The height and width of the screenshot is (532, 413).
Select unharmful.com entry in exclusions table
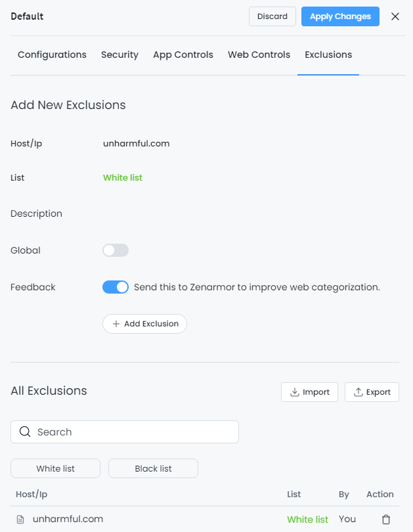(68, 519)
